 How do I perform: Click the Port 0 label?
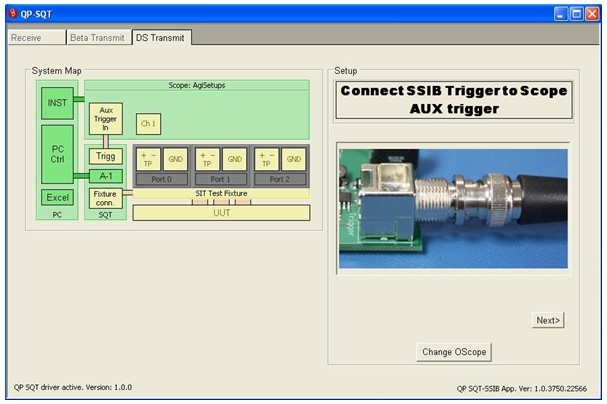click(161, 179)
